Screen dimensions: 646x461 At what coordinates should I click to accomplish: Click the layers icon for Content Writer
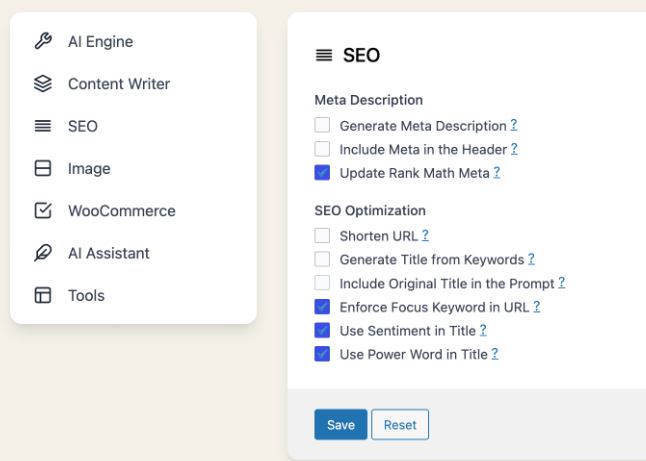(x=43, y=84)
